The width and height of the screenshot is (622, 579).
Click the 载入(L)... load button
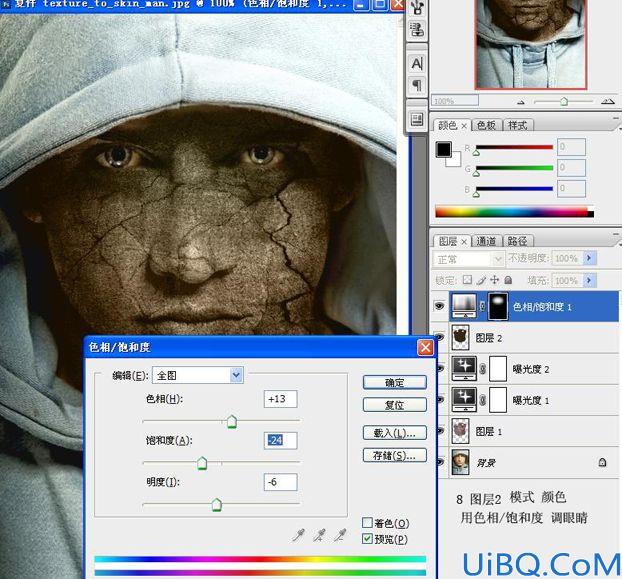[x=395, y=433]
